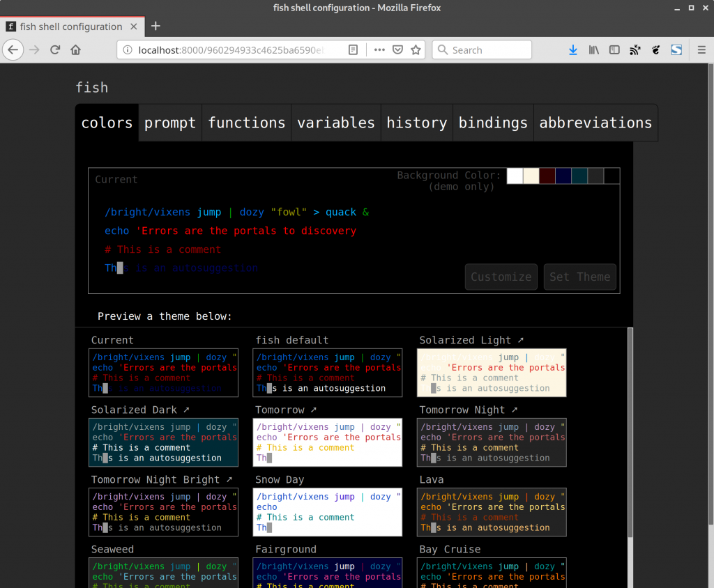
Task: Toggle the browser sidebar open
Action: [614, 49]
